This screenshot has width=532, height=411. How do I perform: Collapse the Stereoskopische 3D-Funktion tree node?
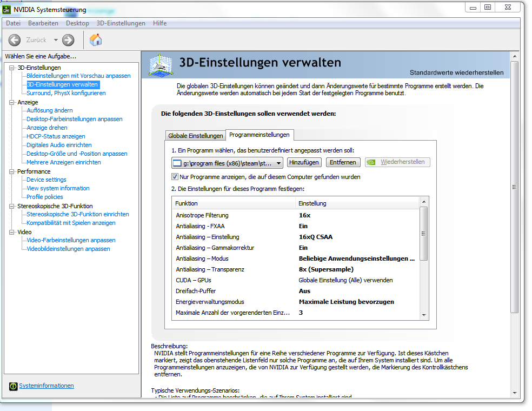pos(12,206)
